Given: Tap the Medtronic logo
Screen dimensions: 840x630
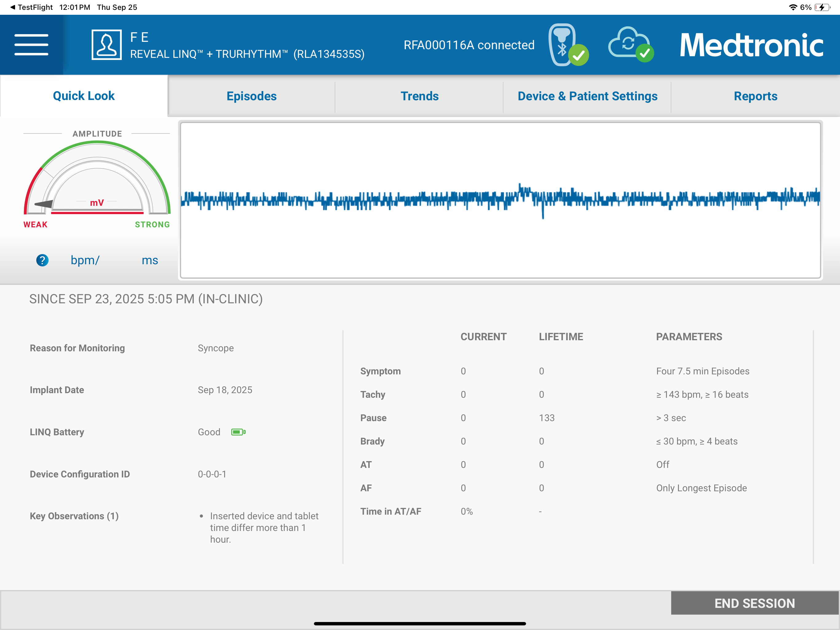Looking at the screenshot, I should 751,45.
